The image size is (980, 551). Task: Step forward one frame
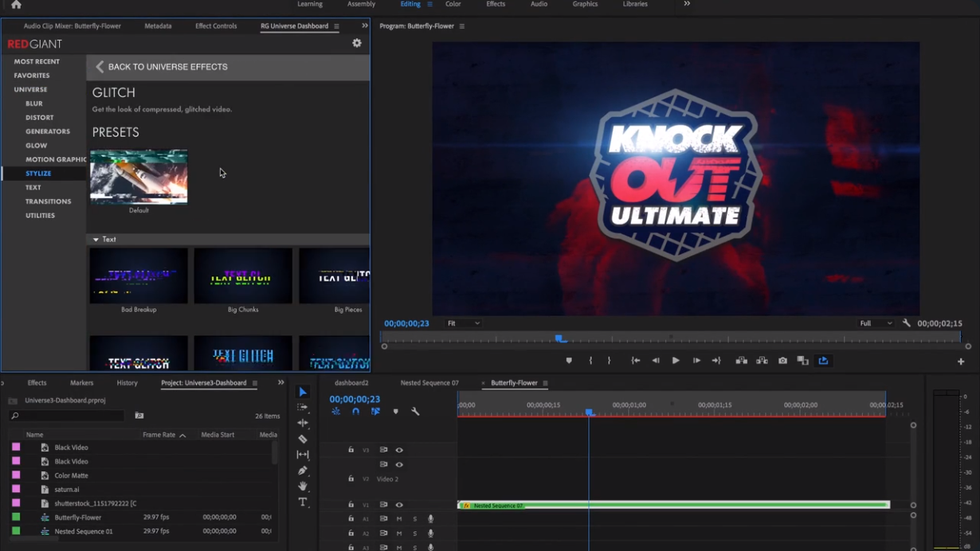[x=696, y=361]
